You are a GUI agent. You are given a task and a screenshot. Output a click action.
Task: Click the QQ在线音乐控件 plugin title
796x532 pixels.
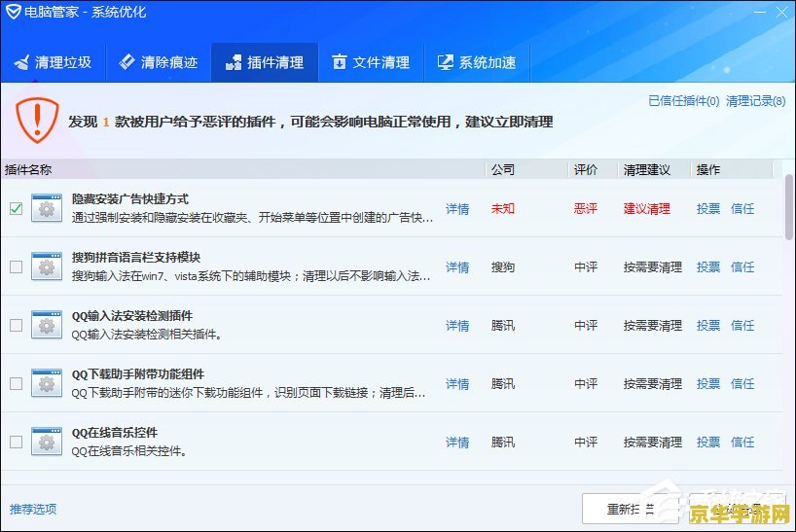coord(115,432)
